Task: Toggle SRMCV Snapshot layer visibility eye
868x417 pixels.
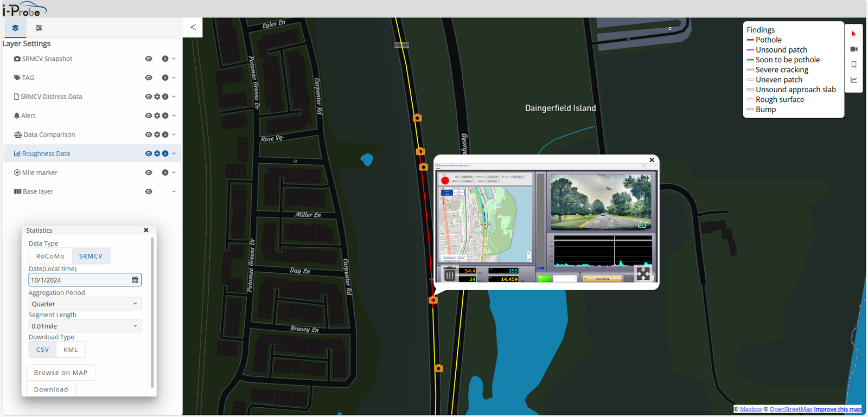Action: coord(149,59)
